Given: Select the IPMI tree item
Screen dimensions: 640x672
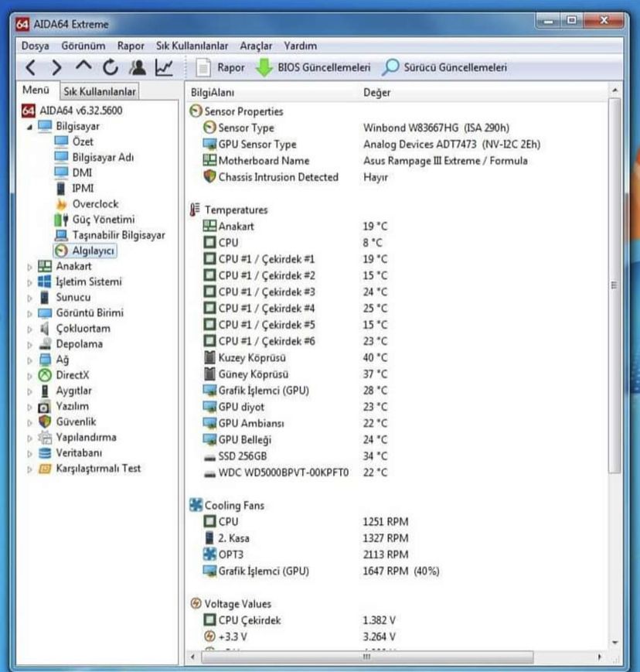Looking at the screenshot, I should click(x=74, y=188).
